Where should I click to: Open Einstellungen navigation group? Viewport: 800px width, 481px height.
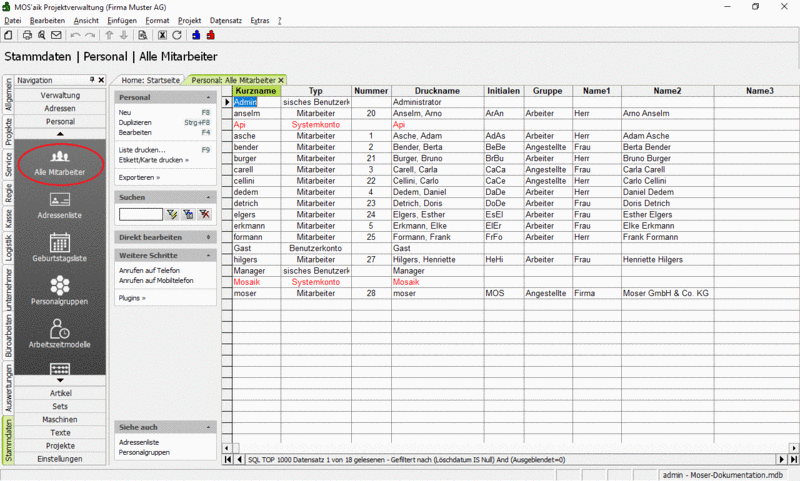60,459
